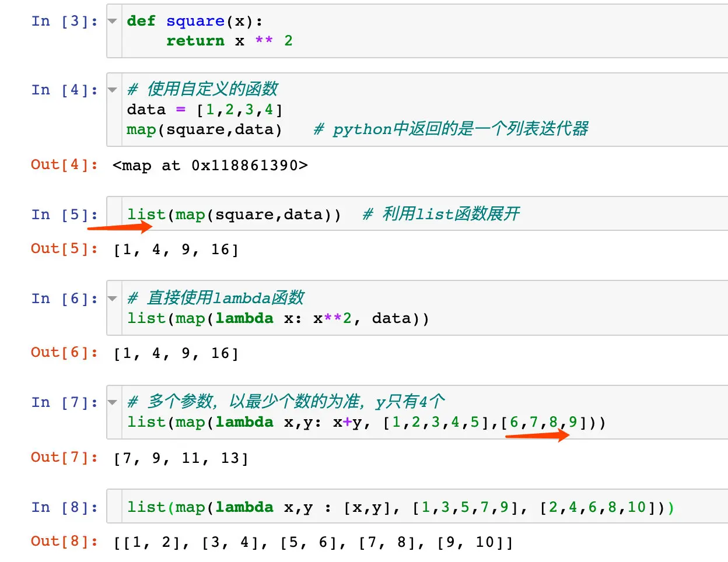Click the '# 使用自定义的函数' comment
The image size is (728, 562).
pos(202,89)
